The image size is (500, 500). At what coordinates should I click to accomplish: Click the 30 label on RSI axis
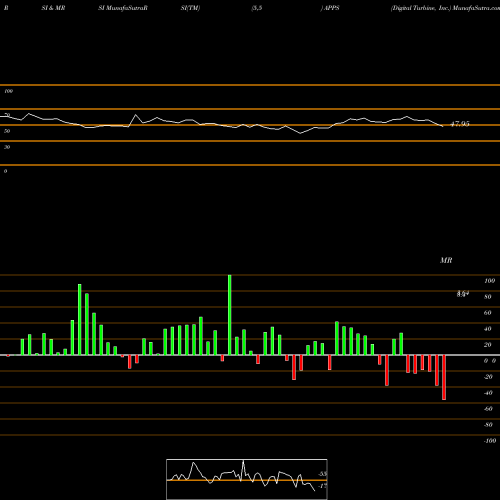7,147
